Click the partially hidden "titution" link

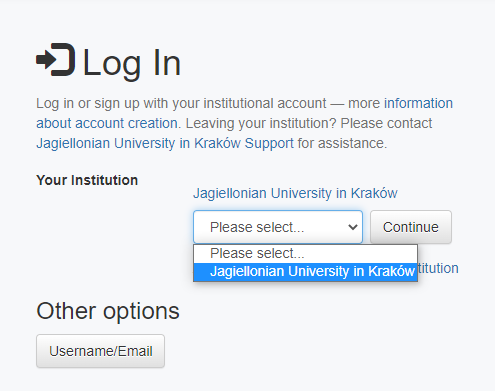[438, 268]
